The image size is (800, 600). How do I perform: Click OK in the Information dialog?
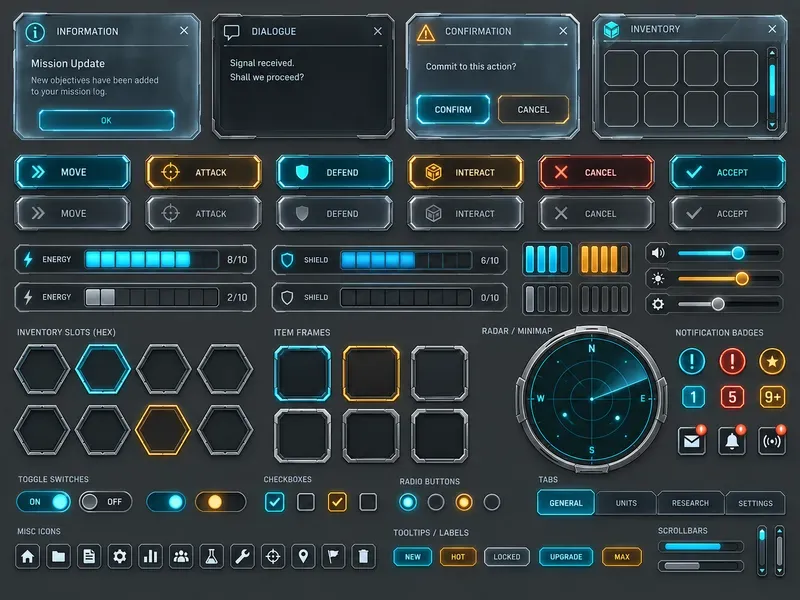coord(106,120)
